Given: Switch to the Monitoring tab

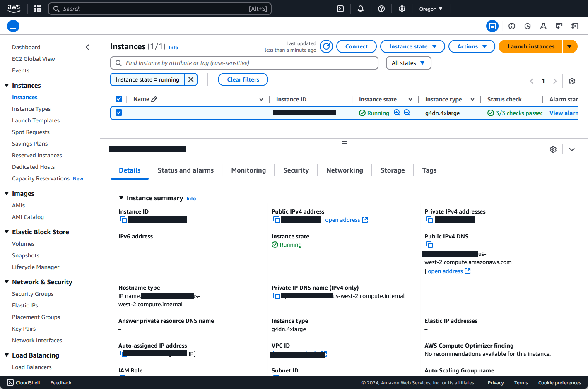Looking at the screenshot, I should coord(248,170).
